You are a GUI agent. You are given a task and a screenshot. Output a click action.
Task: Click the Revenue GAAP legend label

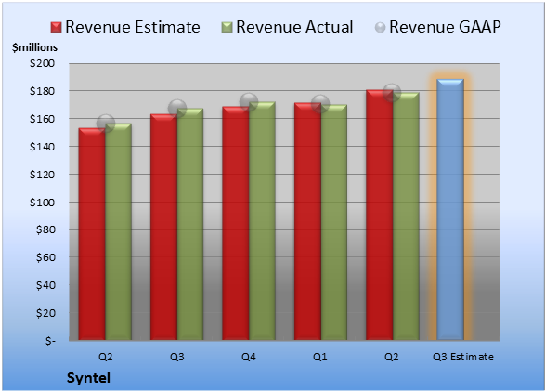pyautogui.click(x=445, y=27)
